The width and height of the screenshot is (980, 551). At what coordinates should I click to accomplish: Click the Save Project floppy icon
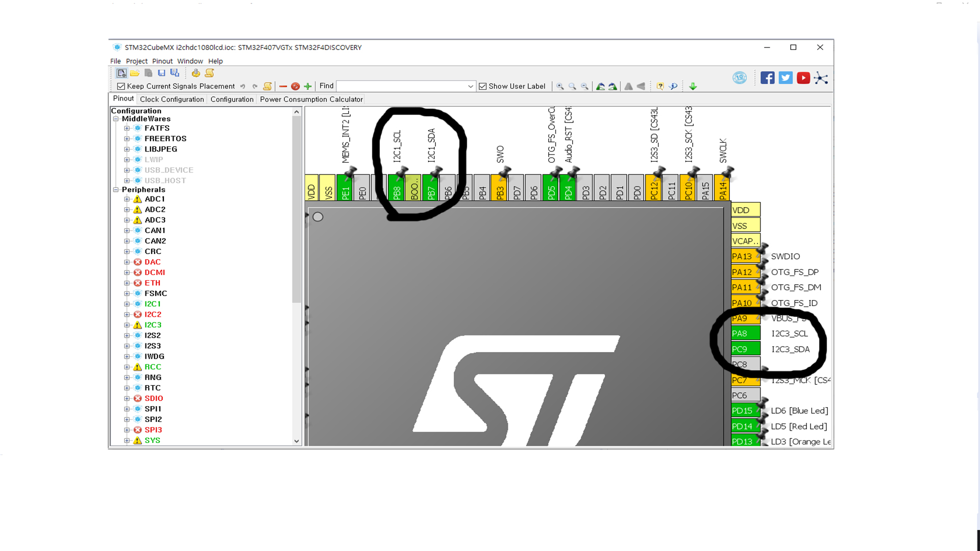(x=161, y=73)
